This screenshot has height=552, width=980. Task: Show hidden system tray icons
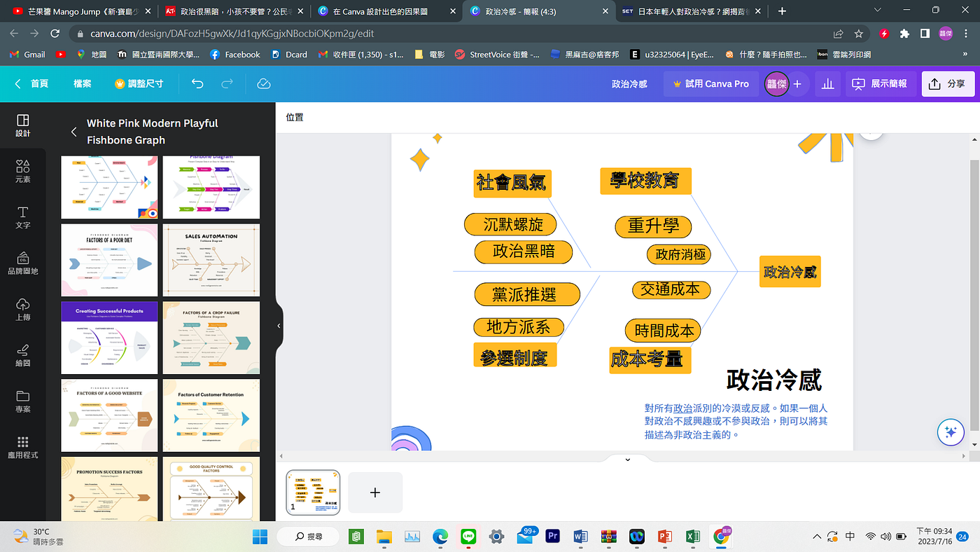coord(817,537)
